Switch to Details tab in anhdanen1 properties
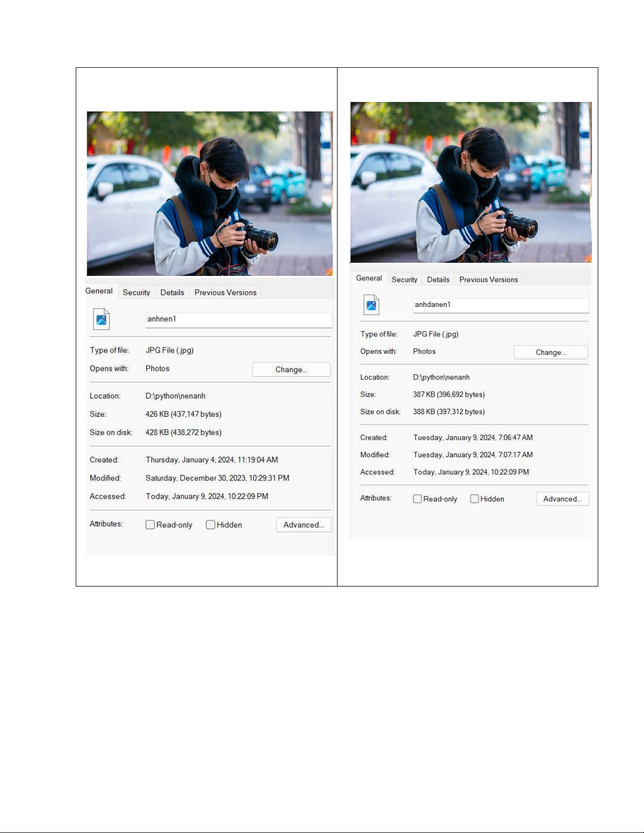The image size is (644, 833). [438, 280]
